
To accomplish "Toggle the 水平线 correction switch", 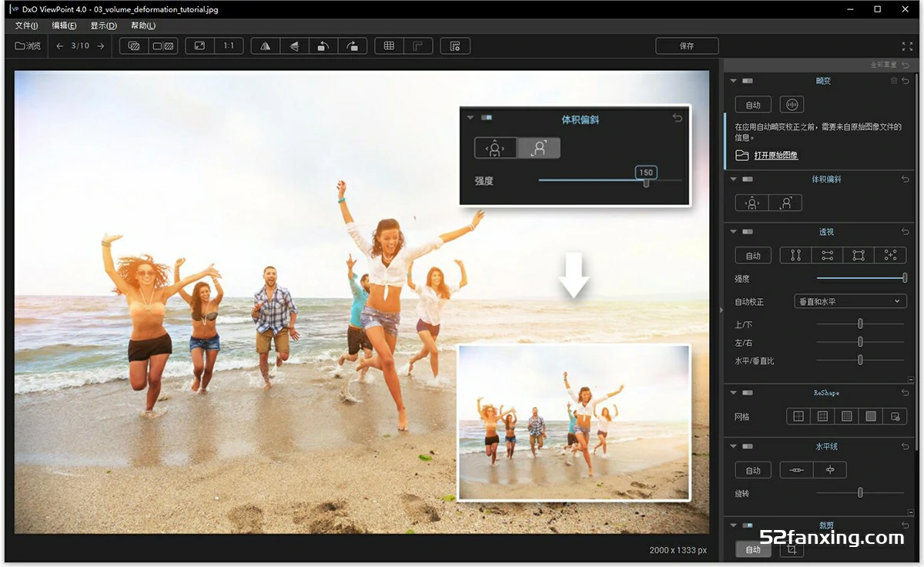I will click(x=748, y=446).
